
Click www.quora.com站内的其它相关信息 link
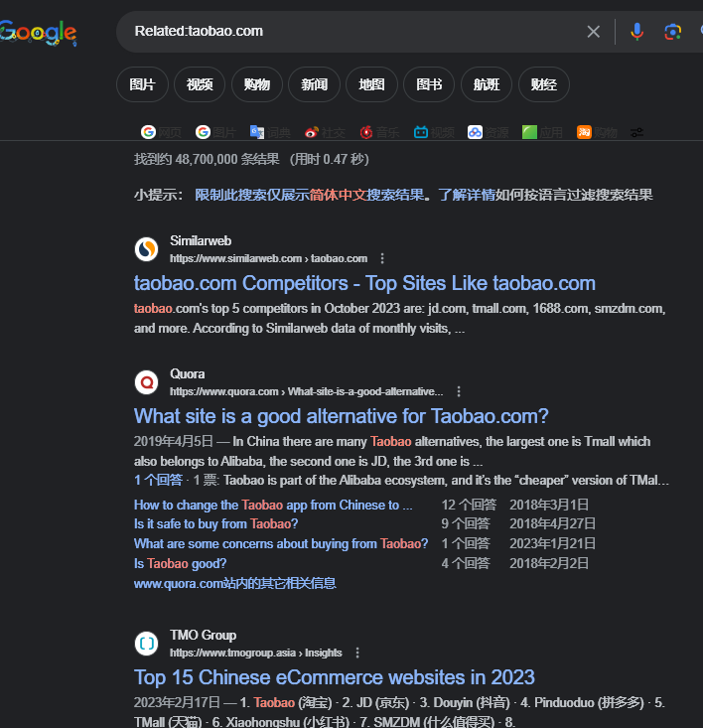[x=234, y=583]
